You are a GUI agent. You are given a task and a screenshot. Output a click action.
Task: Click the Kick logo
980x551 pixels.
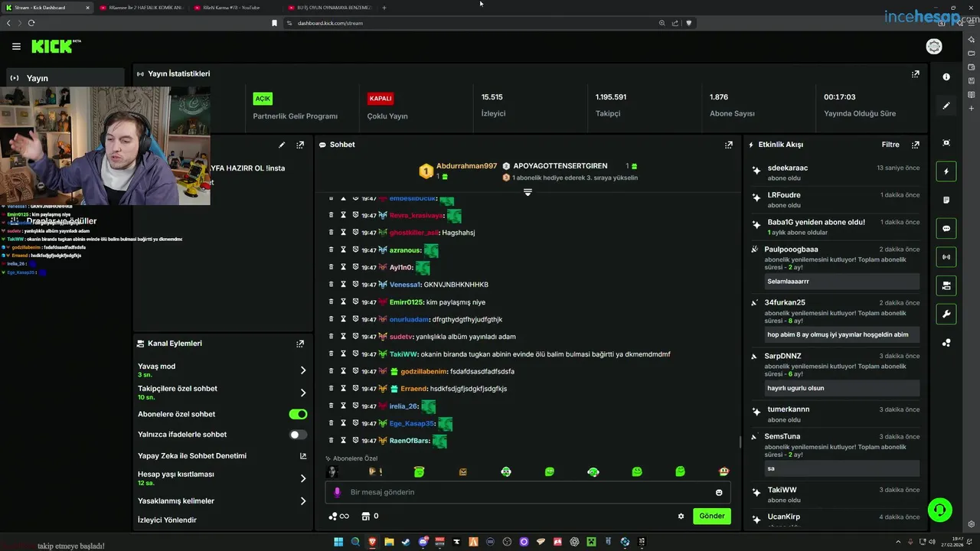[55, 47]
